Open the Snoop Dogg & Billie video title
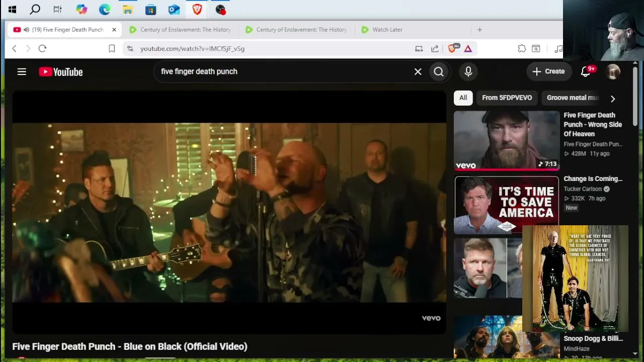 (x=593, y=338)
